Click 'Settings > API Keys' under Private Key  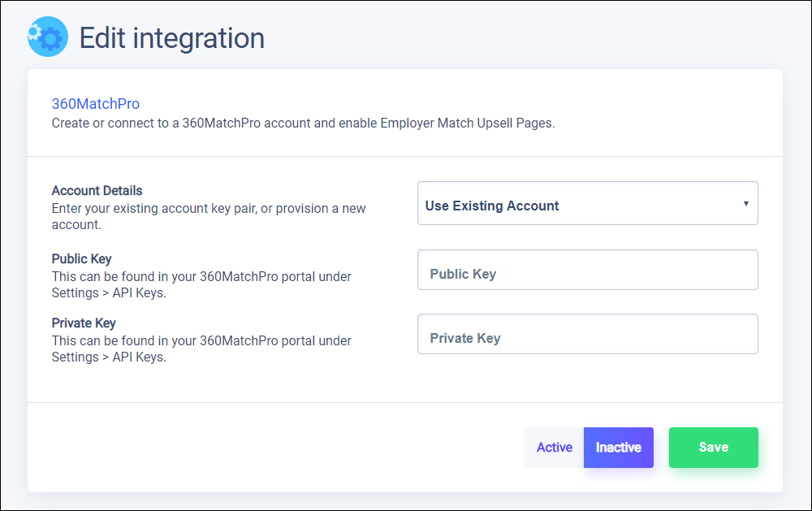click(109, 357)
